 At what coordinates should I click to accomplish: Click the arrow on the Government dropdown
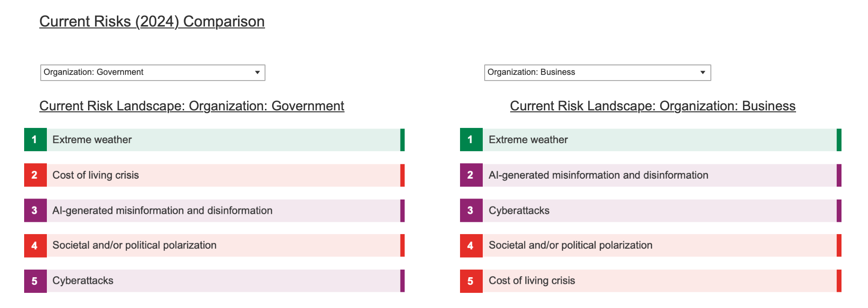[x=257, y=72]
